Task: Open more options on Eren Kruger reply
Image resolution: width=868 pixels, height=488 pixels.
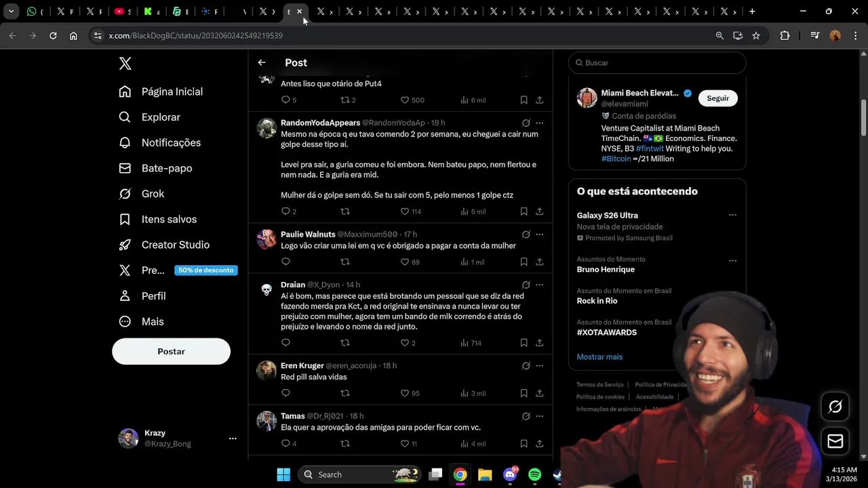Action: click(540, 366)
